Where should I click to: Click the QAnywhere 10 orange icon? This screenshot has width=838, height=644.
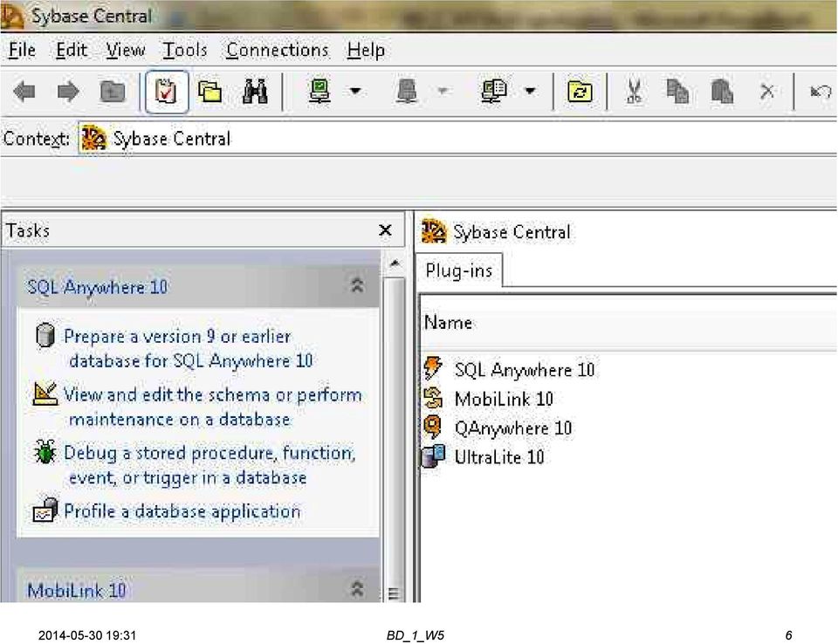(x=433, y=428)
